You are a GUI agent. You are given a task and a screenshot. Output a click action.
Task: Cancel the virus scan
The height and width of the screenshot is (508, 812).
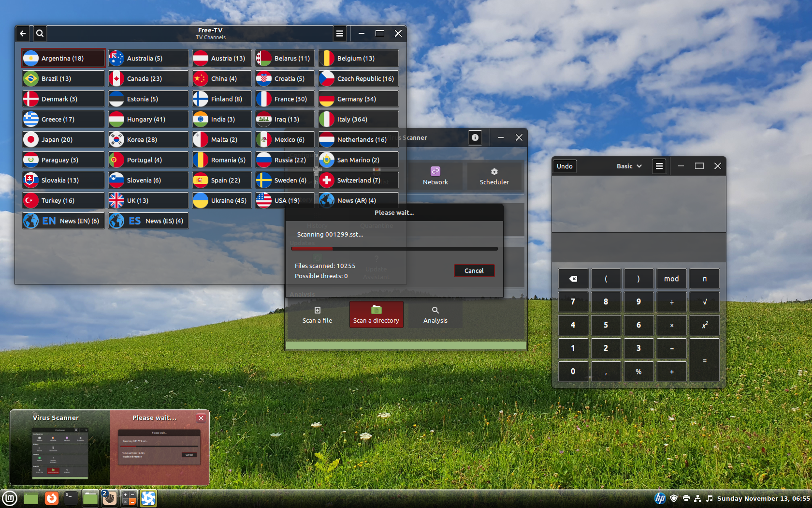(x=474, y=271)
